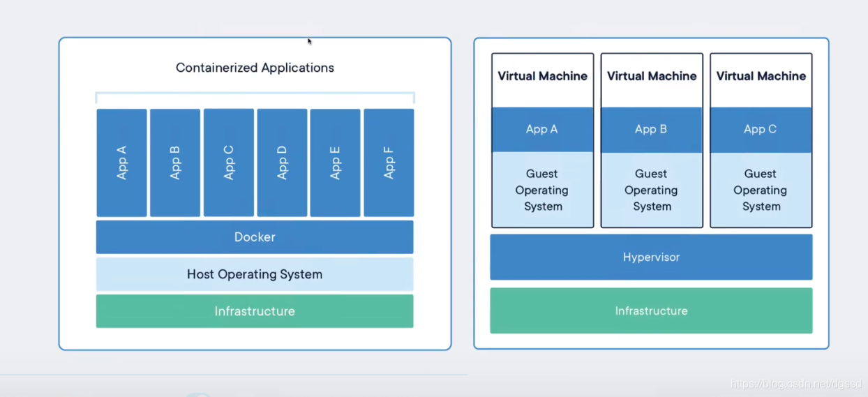Click the Virtual Machine heading above App B
868x397 pixels.
pyautogui.click(x=652, y=76)
